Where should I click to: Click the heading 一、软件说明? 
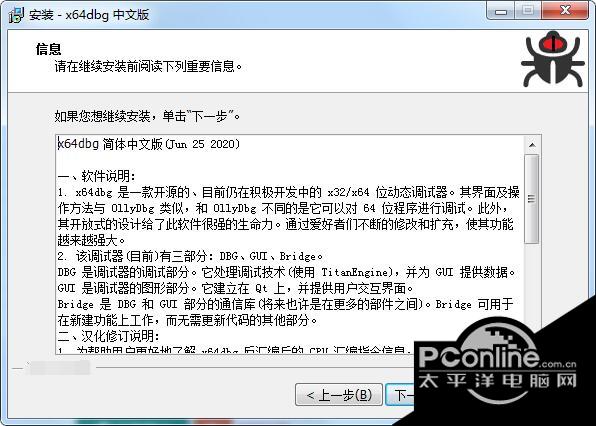point(96,176)
